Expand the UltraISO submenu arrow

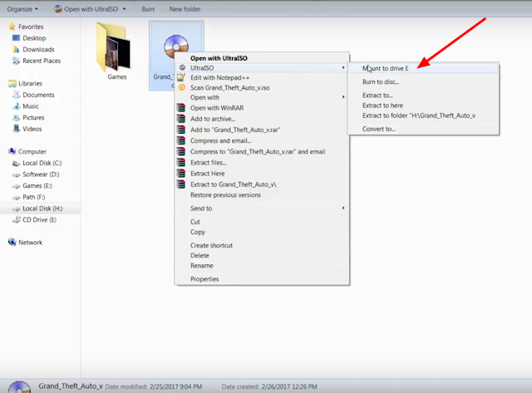343,68
